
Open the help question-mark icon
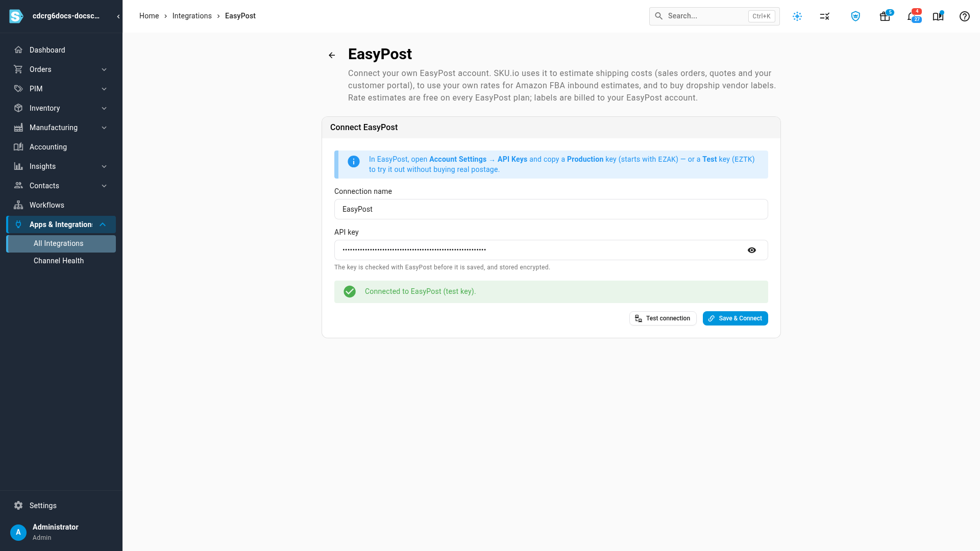click(x=965, y=16)
